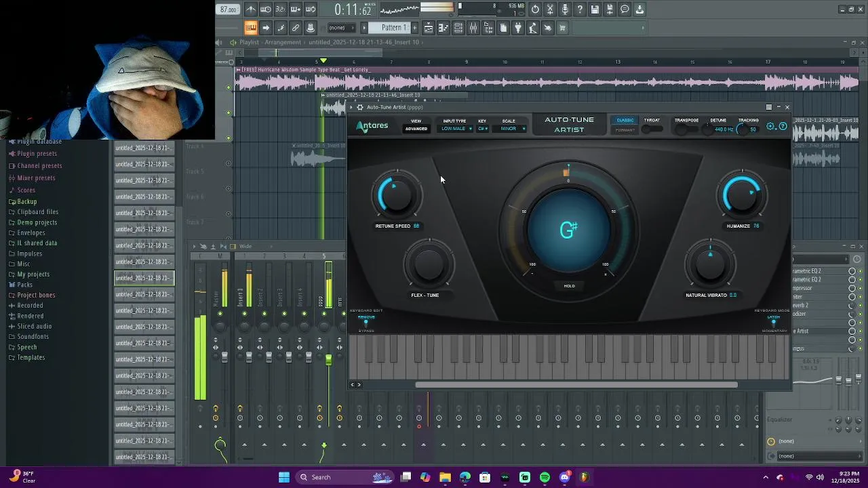Click the Auto-Tune keyboard horizontal scrollbar

coord(576,385)
